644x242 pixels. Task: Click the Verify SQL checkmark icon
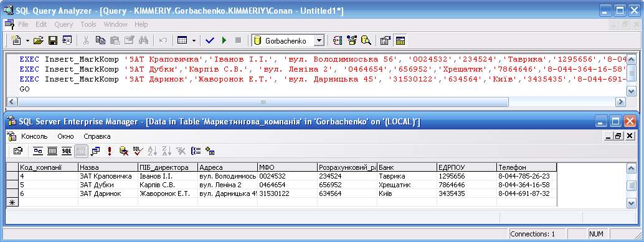coord(138,151)
